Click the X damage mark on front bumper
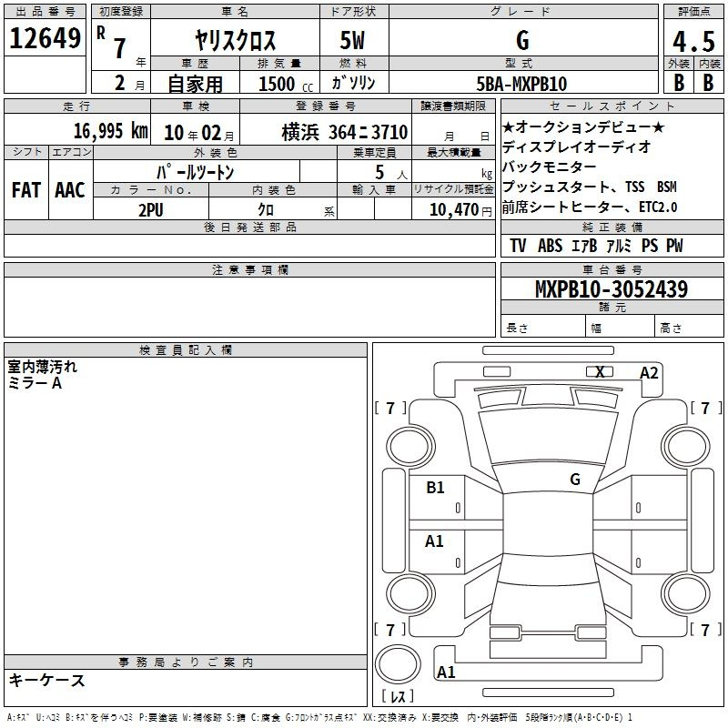The image size is (728, 728). (600, 371)
